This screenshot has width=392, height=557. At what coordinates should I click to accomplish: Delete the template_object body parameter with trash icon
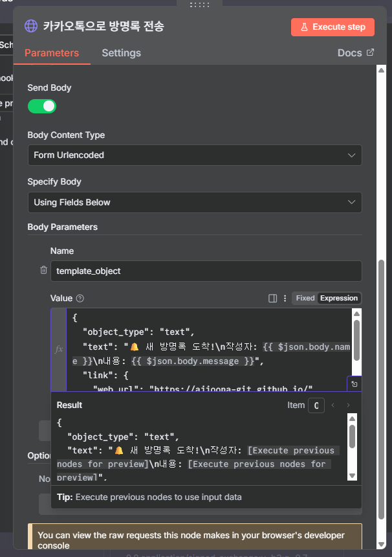tap(43, 271)
